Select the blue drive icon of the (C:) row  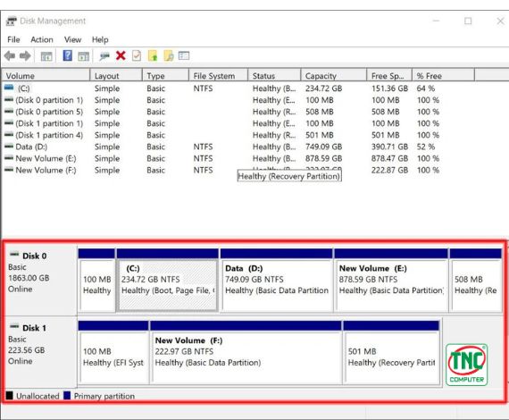9,88
